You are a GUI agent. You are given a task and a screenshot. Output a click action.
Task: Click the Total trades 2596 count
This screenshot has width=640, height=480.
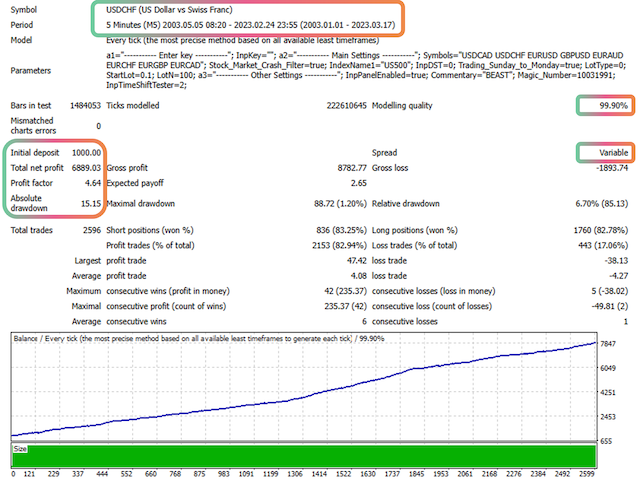[x=92, y=230]
